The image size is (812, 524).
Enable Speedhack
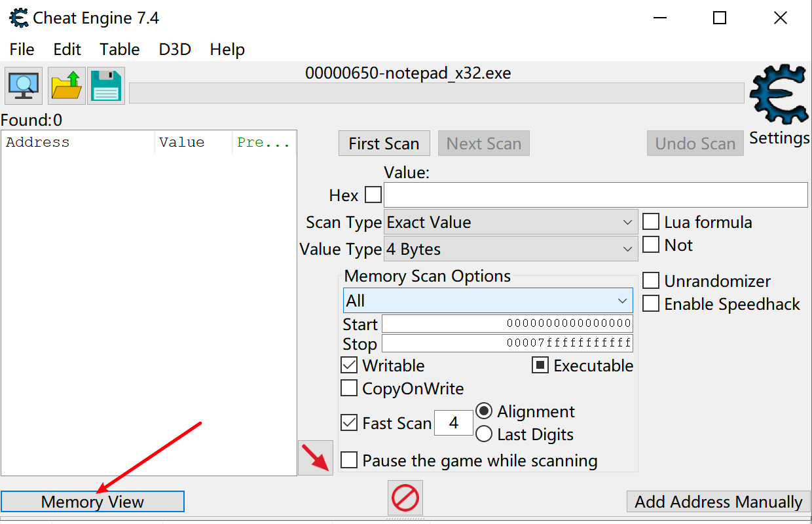[650, 303]
